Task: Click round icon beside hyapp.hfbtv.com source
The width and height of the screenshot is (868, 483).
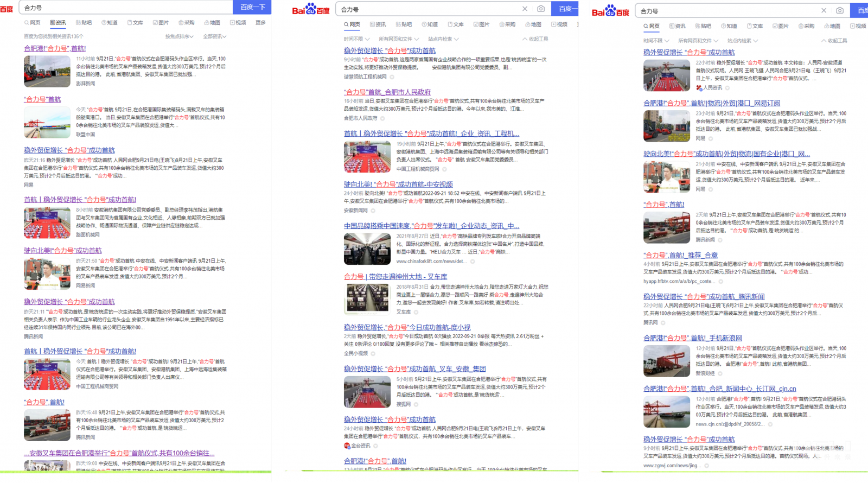Action: tap(720, 282)
